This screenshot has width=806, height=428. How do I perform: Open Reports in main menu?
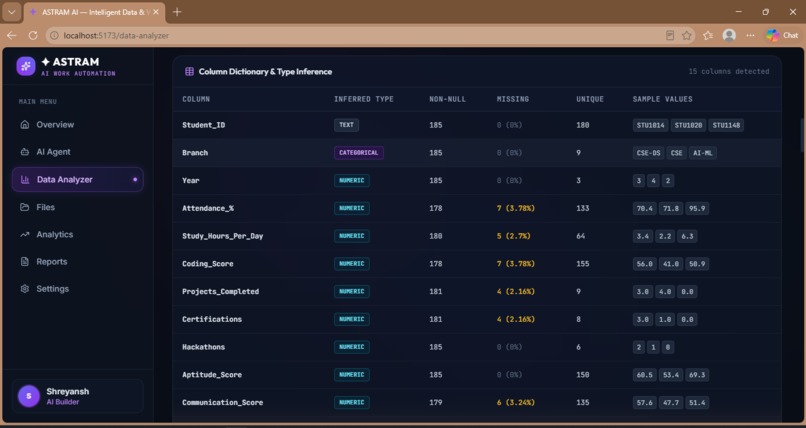78,262
